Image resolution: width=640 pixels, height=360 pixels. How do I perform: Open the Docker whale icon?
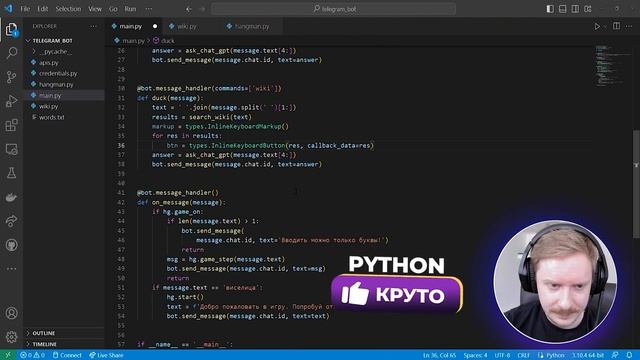[11, 197]
